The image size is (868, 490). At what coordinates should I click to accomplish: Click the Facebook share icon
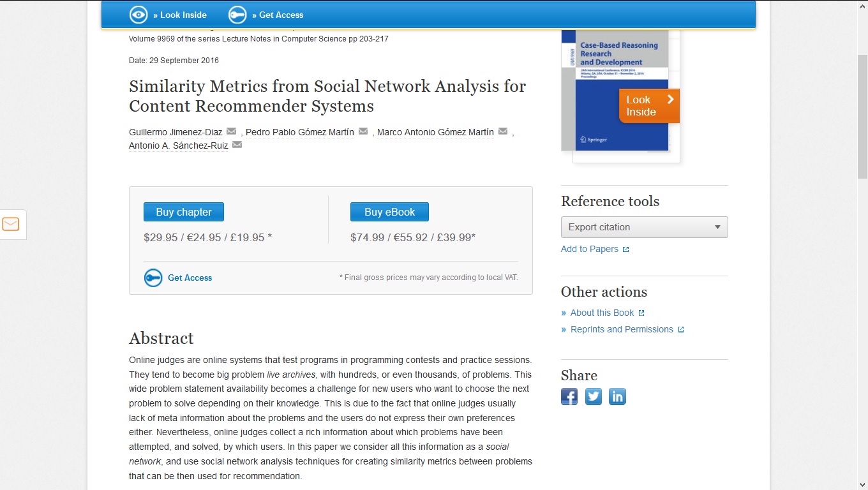[x=569, y=396]
